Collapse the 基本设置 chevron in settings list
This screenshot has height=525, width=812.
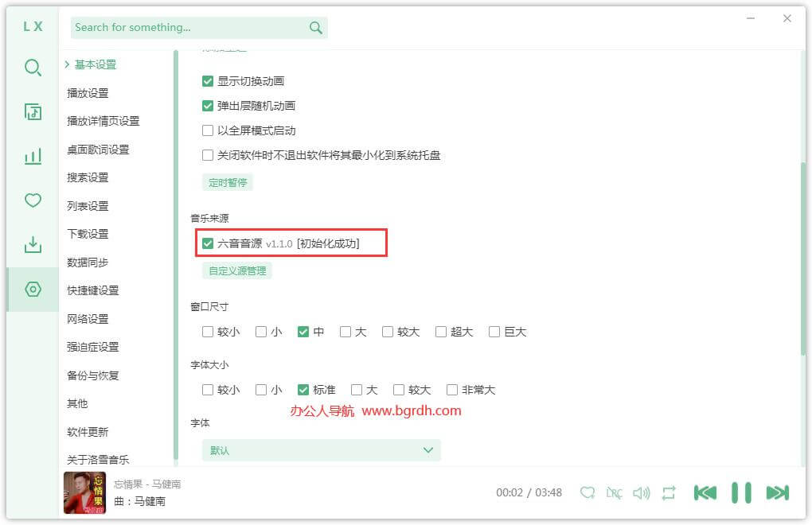pos(67,64)
